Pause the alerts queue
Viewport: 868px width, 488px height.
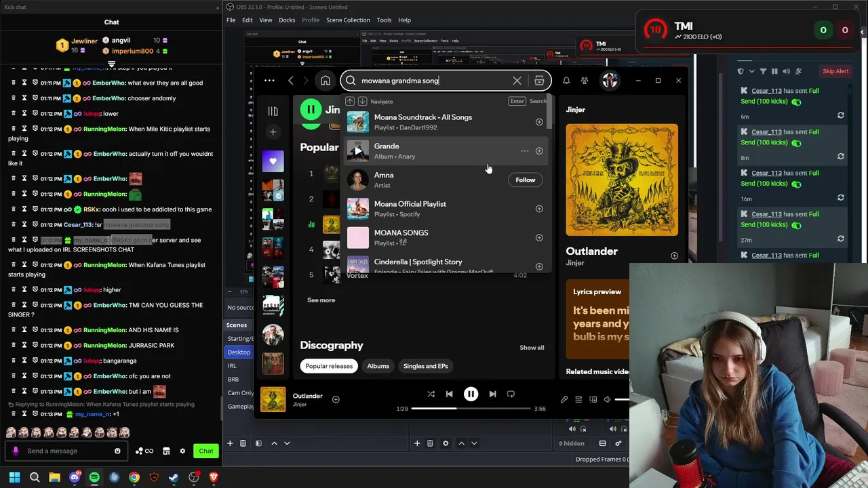(774, 71)
